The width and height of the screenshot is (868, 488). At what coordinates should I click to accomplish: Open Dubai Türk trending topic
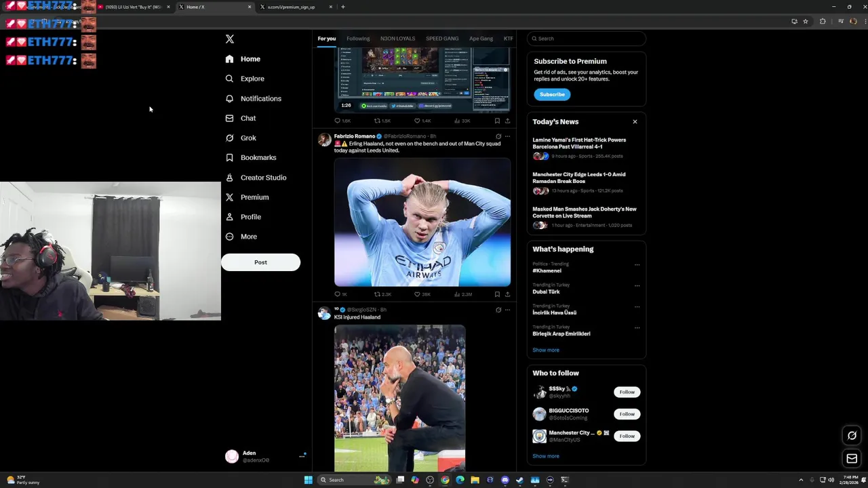click(x=546, y=291)
